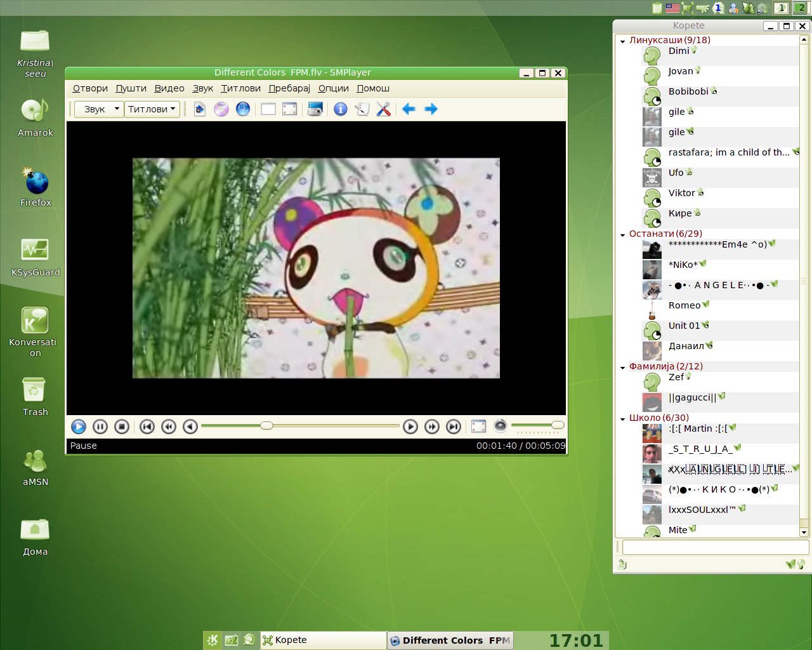Image resolution: width=812 pixels, height=650 pixels.
Task: Click the Kopete taskbar button
Action: click(324, 640)
